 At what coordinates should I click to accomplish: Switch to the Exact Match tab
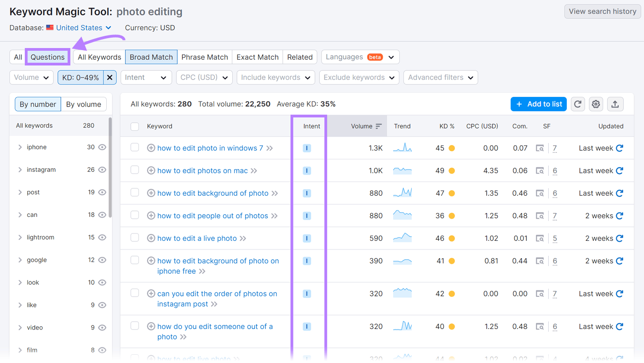pyautogui.click(x=257, y=57)
